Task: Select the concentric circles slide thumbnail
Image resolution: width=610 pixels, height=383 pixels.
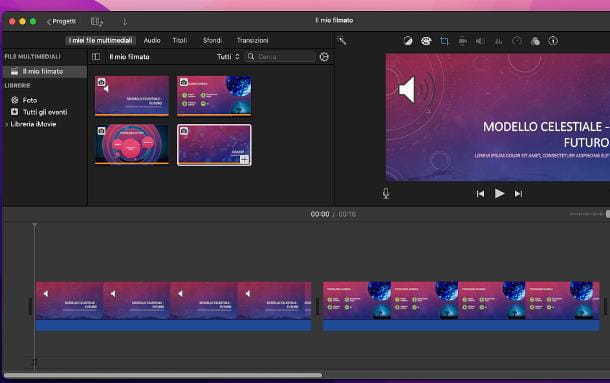Action: coord(132,144)
